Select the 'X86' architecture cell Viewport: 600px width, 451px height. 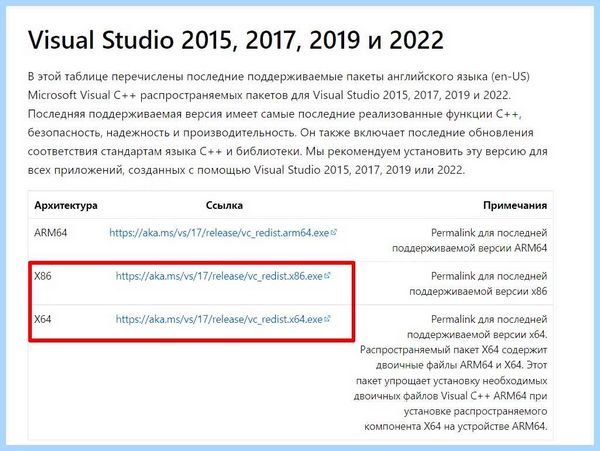(x=42, y=276)
